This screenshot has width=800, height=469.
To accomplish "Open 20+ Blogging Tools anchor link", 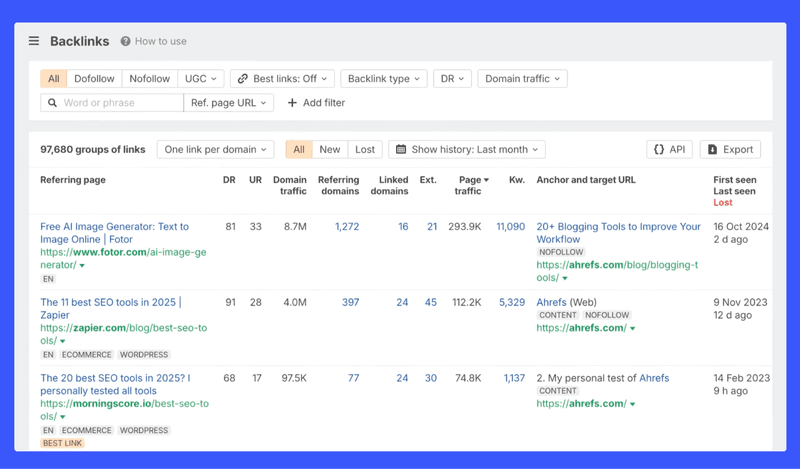I will click(x=618, y=233).
